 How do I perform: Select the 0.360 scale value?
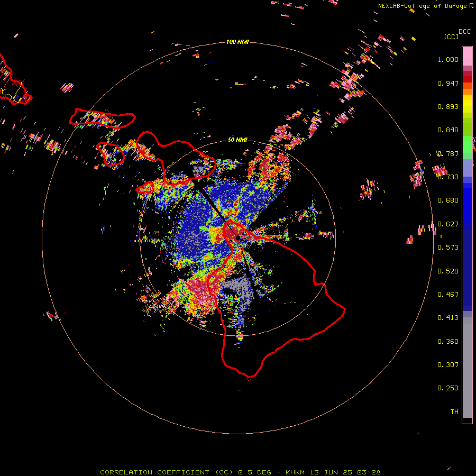tap(448, 342)
